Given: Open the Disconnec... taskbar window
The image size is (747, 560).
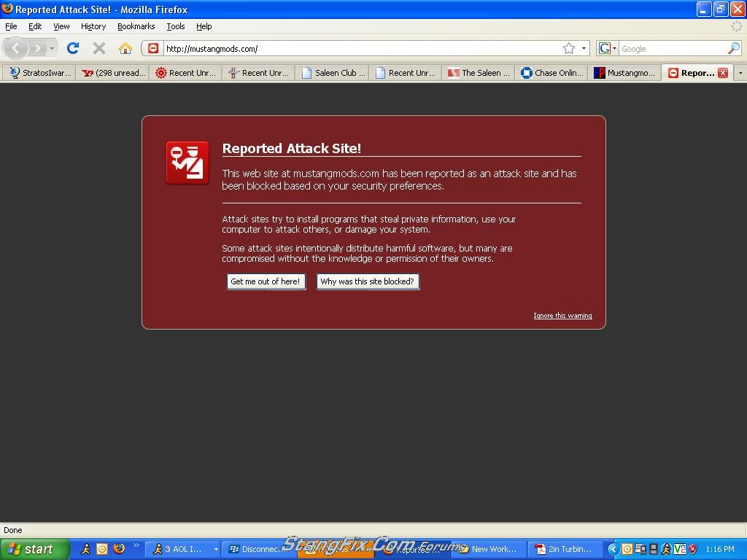Looking at the screenshot, I should point(259,549).
